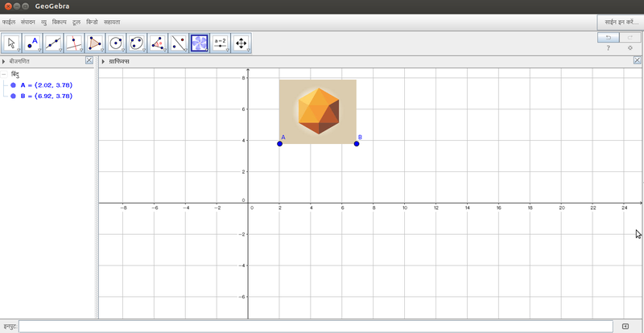Open the Move tool dropdown arrow

pos(19,51)
